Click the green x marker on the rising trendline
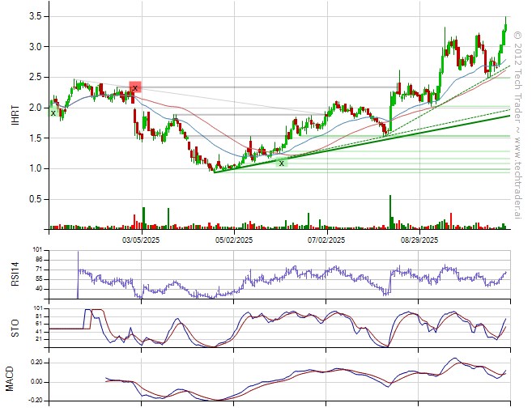 (282, 163)
